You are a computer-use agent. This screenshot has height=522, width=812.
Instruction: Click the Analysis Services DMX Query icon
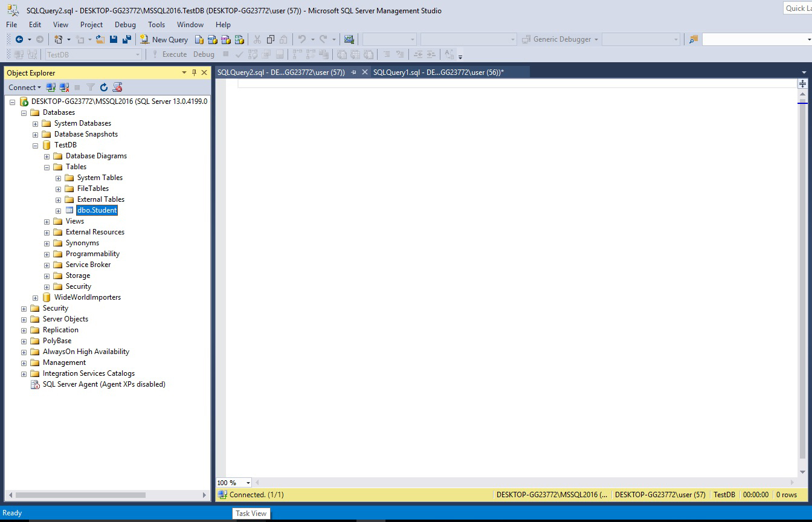click(225, 39)
